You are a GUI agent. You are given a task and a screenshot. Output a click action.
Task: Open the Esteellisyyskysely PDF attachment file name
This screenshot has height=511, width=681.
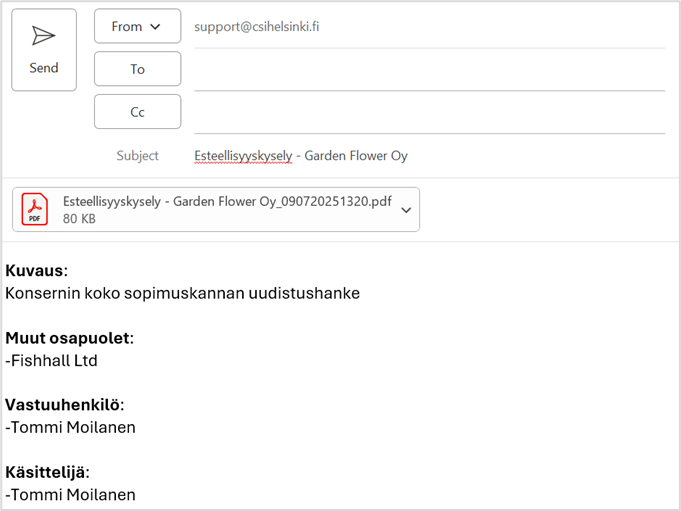(227, 201)
